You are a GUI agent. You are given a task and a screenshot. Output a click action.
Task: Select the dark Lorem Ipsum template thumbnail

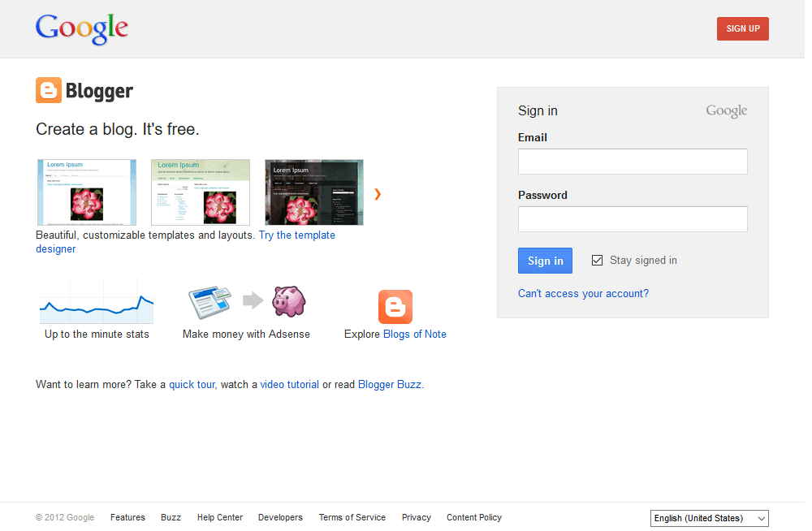click(x=314, y=192)
